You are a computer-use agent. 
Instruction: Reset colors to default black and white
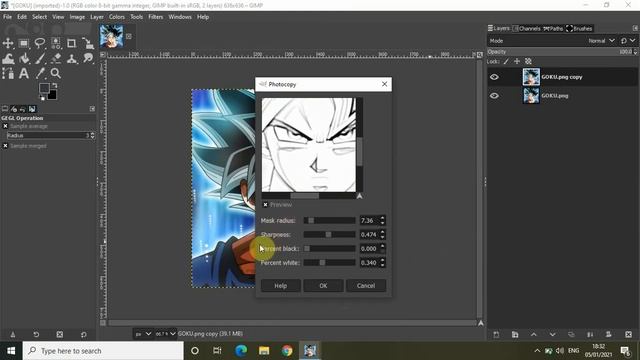click(x=42, y=98)
